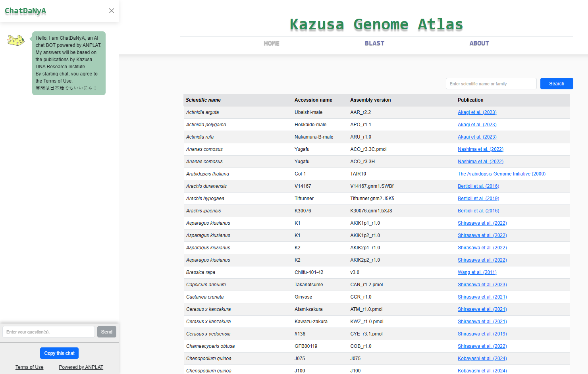Focus the scientific name search field
The image size is (588, 374).
pyautogui.click(x=491, y=84)
